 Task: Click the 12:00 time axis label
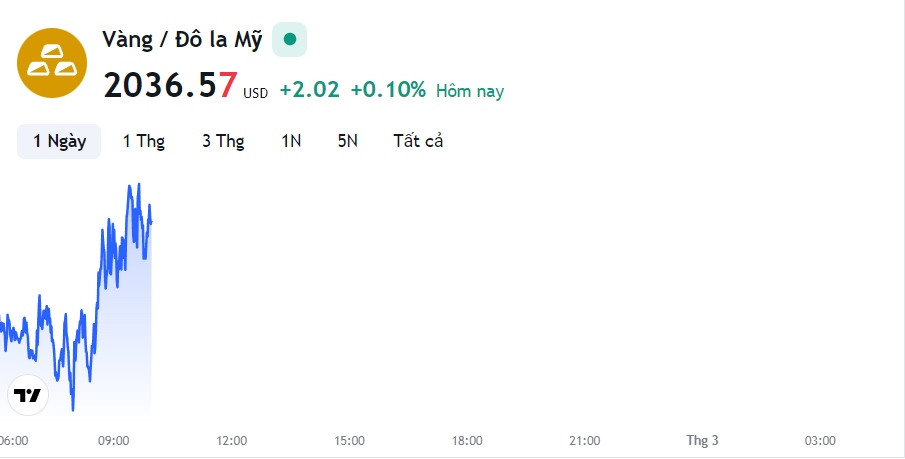[x=231, y=441]
